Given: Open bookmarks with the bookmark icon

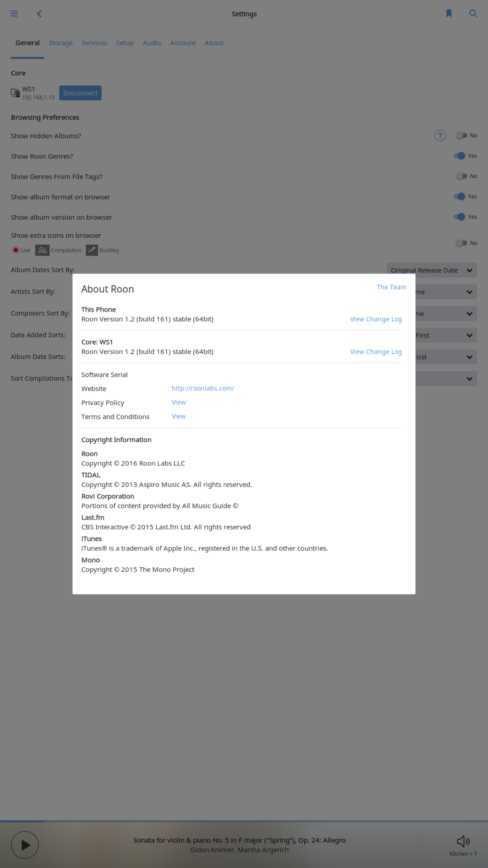Looking at the screenshot, I should [x=449, y=14].
